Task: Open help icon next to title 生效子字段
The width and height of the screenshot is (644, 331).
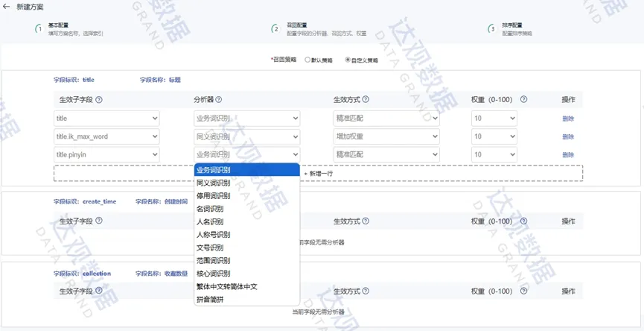Action: click(98, 99)
